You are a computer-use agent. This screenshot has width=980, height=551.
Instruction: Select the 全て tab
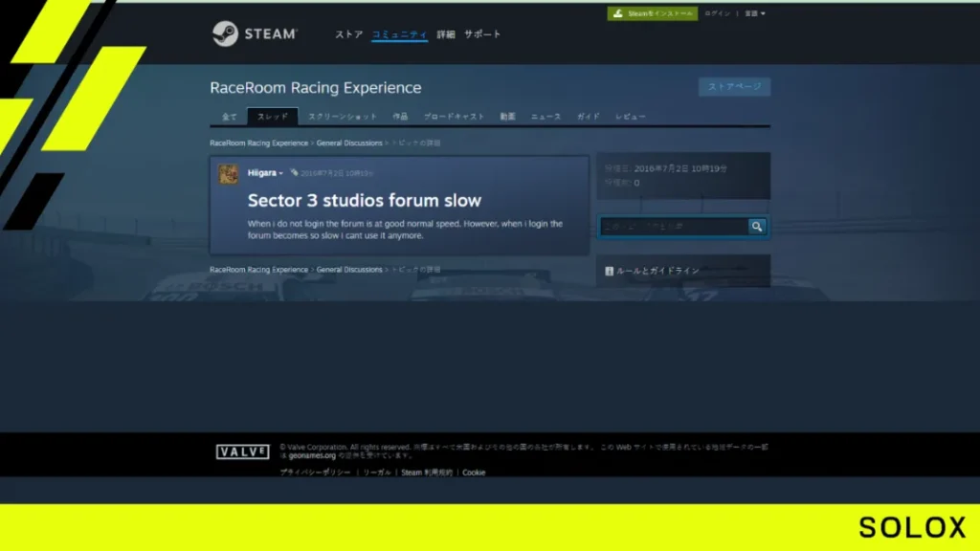[230, 117]
